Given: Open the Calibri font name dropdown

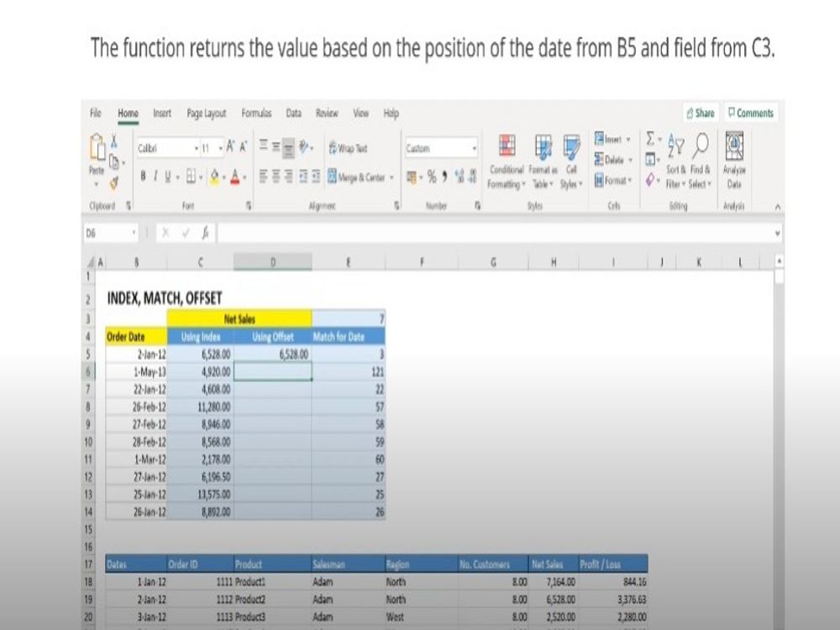Looking at the screenshot, I should 196,149.
